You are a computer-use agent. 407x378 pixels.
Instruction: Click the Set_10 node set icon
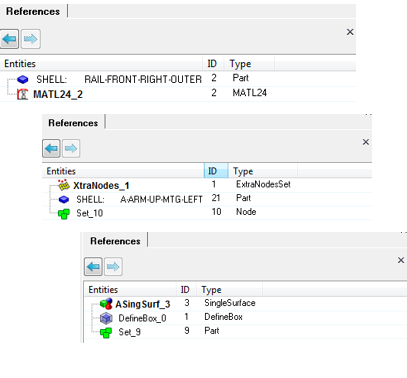(x=64, y=214)
